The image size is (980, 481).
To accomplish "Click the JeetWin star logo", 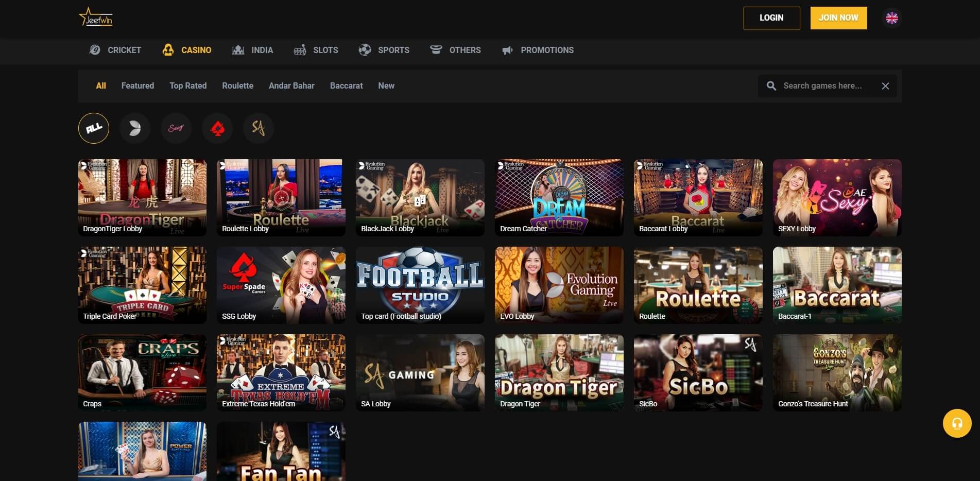I will 96,18.
